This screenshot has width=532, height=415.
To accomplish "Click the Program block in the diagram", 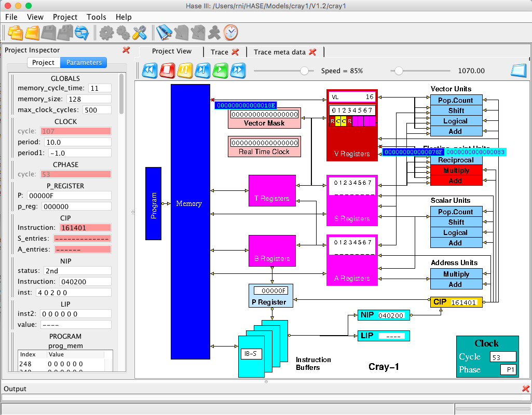I will [153, 203].
